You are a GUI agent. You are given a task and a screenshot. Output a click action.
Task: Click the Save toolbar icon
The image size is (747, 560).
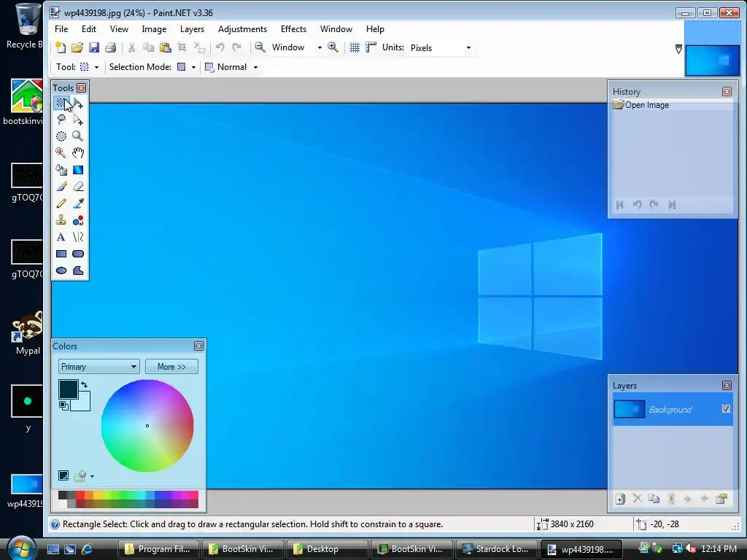94,47
